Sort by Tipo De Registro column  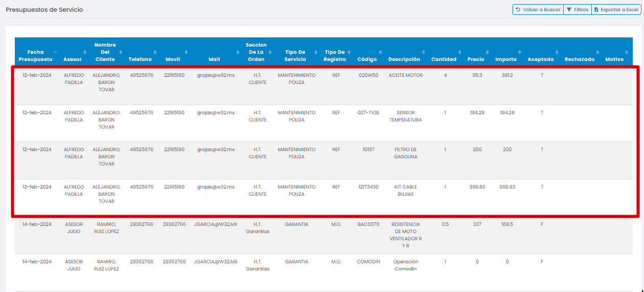[x=336, y=52]
